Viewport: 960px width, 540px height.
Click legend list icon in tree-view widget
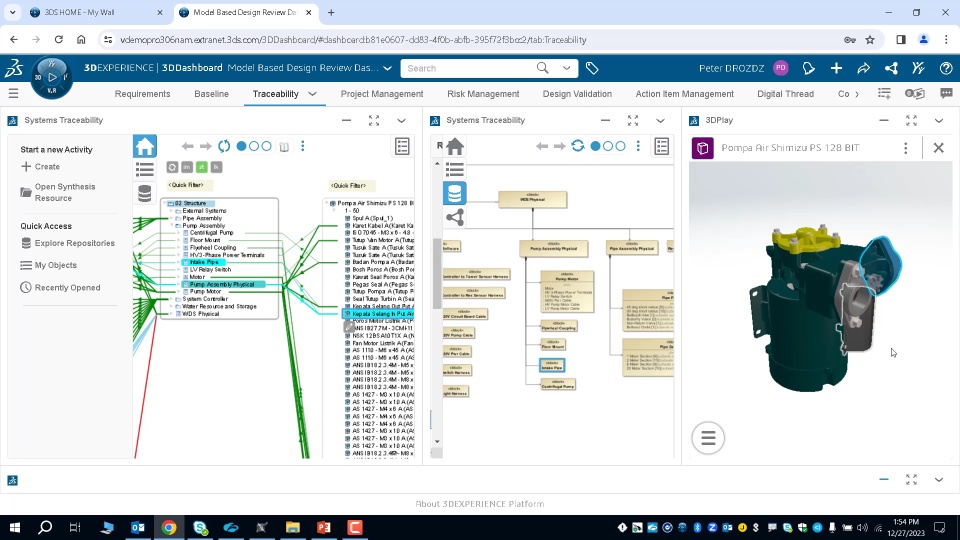point(402,146)
